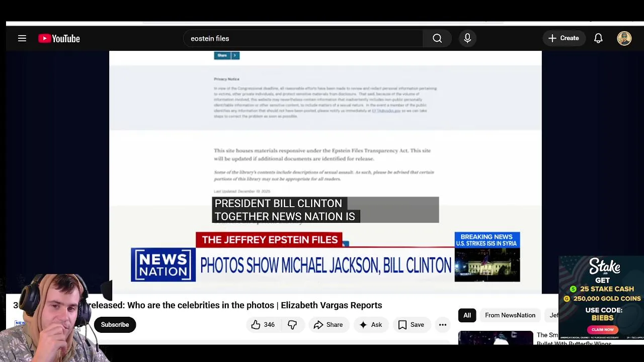Click the Stake 'Claim Now' ad button
This screenshot has height=362, width=644.
[602, 329]
